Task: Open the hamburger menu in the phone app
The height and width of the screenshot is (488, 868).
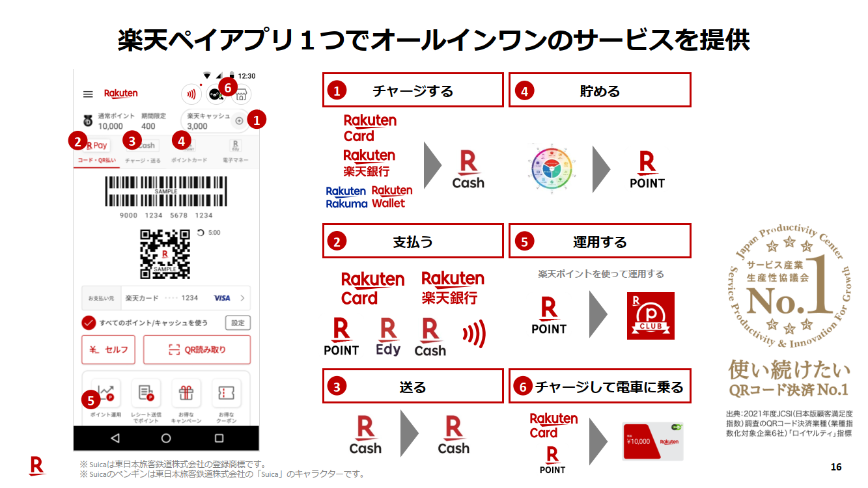Action: pos(88,94)
